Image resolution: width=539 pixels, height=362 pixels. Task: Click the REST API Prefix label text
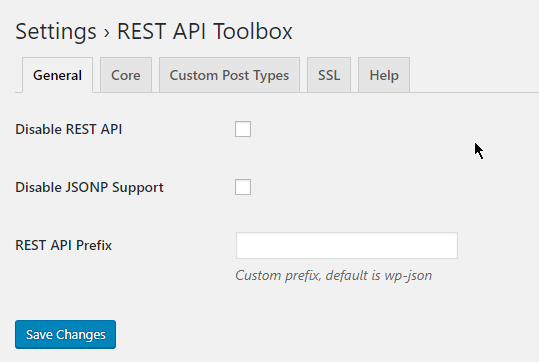tap(64, 245)
